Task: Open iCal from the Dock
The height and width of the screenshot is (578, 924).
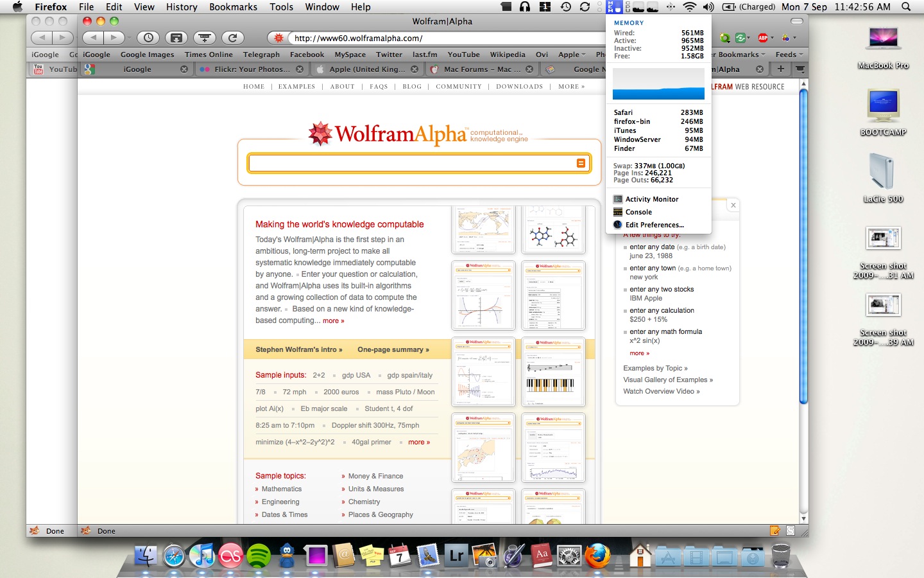Action: (399, 556)
